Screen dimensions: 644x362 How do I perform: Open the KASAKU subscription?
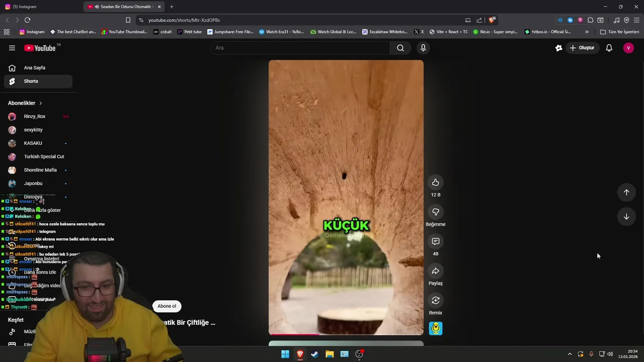pos(38,143)
